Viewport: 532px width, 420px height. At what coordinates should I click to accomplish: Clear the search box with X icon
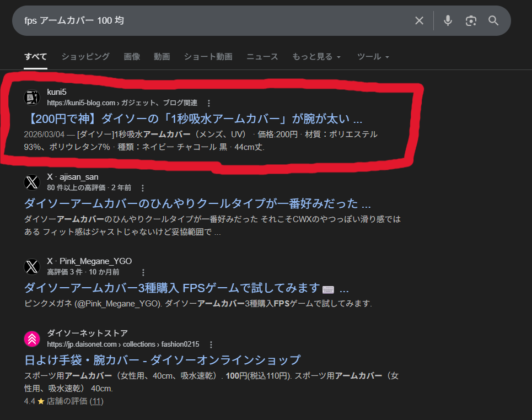pos(420,21)
